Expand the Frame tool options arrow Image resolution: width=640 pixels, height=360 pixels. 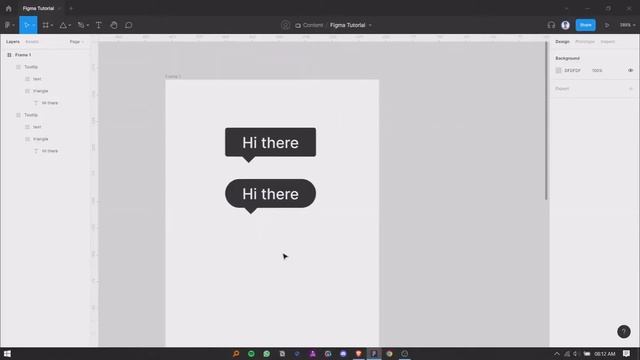(52, 25)
